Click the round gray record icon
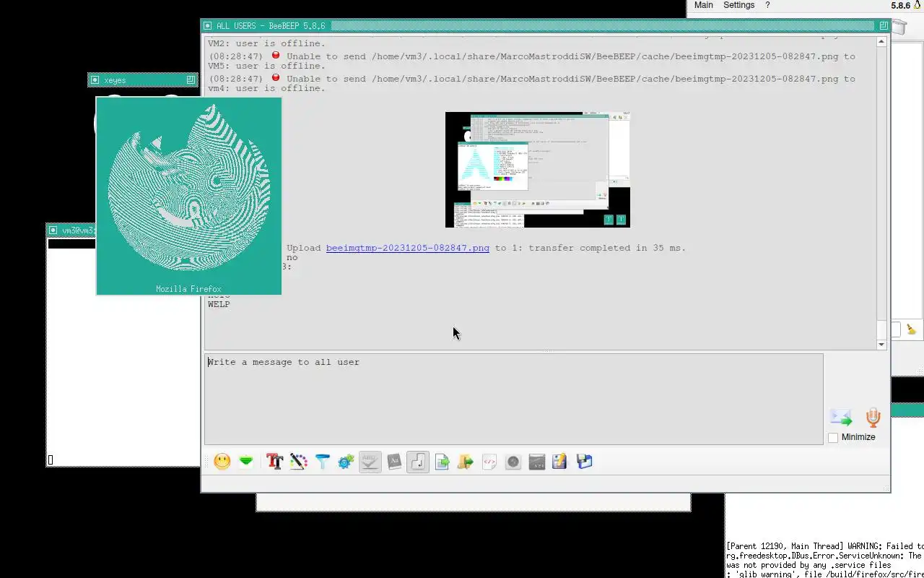The image size is (924, 578). click(513, 462)
